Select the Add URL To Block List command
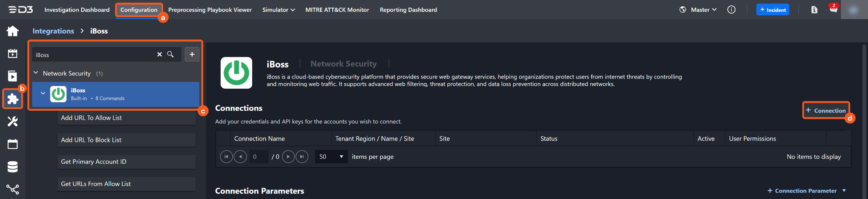The height and width of the screenshot is (199, 868). click(126, 140)
